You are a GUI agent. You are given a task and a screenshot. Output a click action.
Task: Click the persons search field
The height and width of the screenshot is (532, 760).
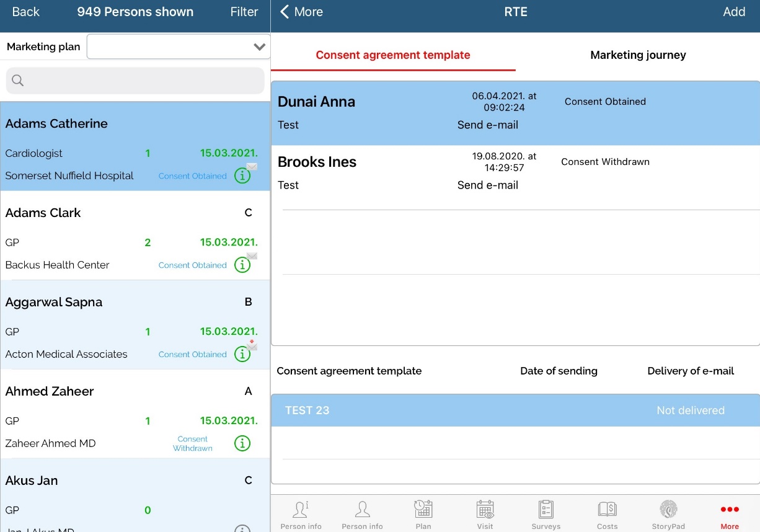click(135, 81)
